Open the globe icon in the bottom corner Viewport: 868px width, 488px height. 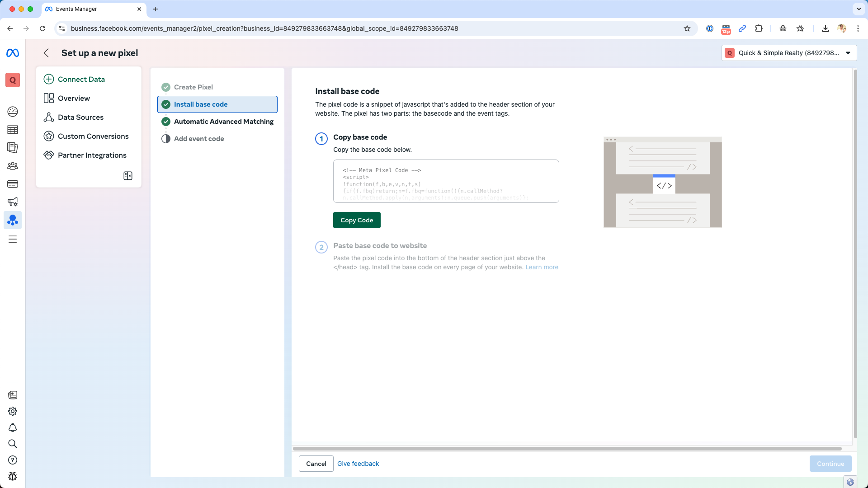[x=850, y=482]
